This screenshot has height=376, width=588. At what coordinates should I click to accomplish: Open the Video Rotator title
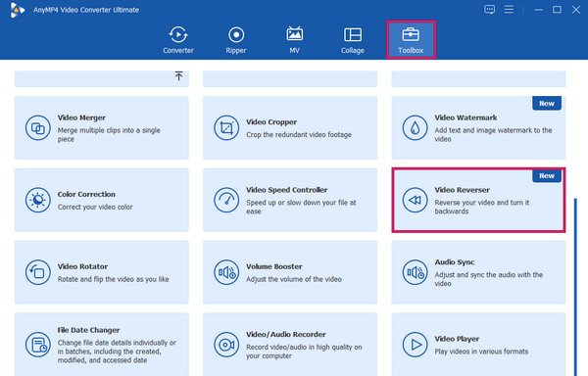[x=82, y=266]
